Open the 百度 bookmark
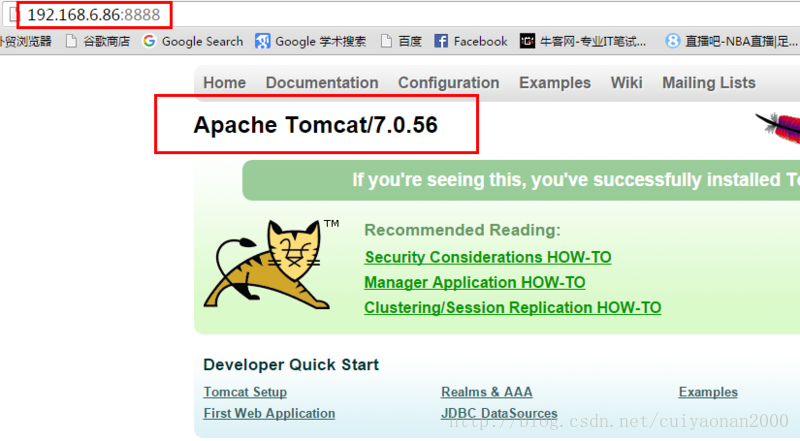Viewport: 800px width, 441px height. coord(402,41)
